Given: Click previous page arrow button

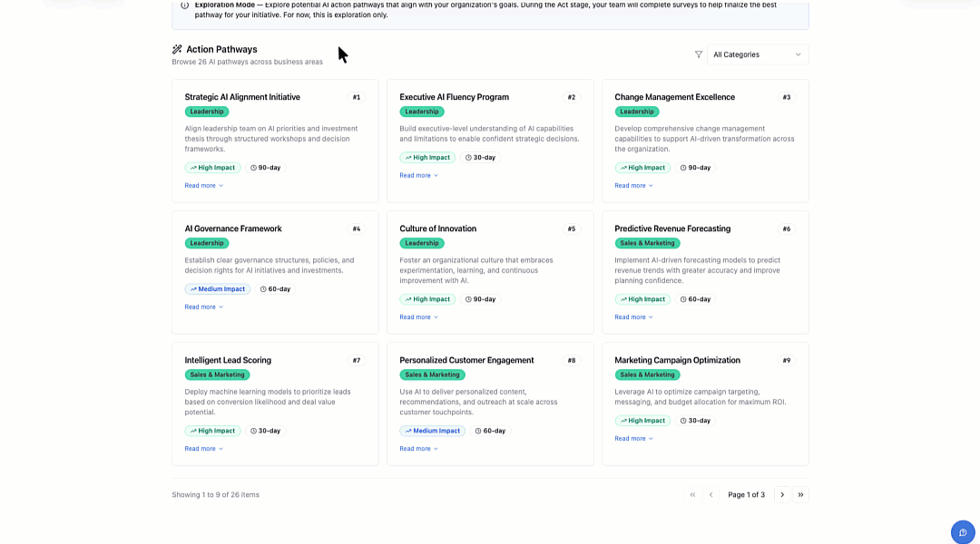Looking at the screenshot, I should click(710, 495).
